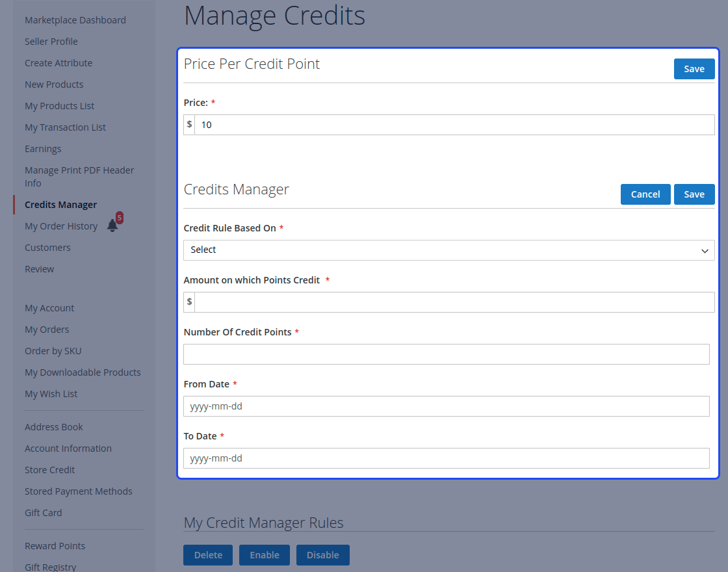Click the Credits Manager section heading
This screenshot has height=572, width=728.
coord(237,189)
